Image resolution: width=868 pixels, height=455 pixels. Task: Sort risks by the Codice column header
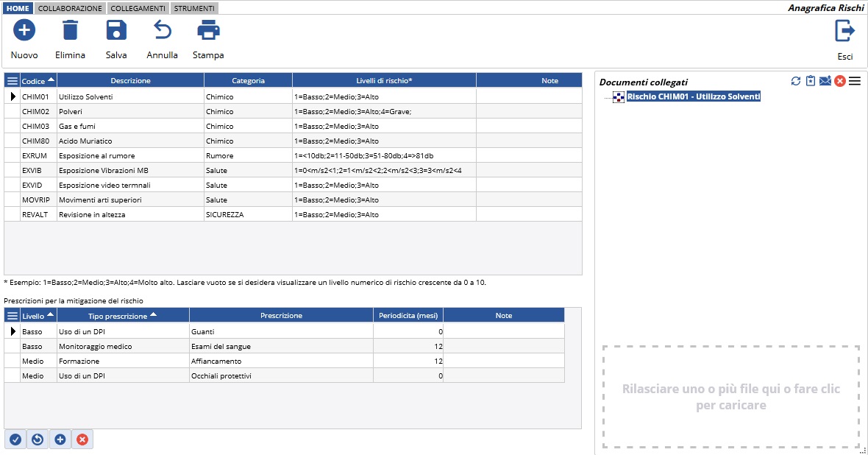pyautogui.click(x=38, y=81)
